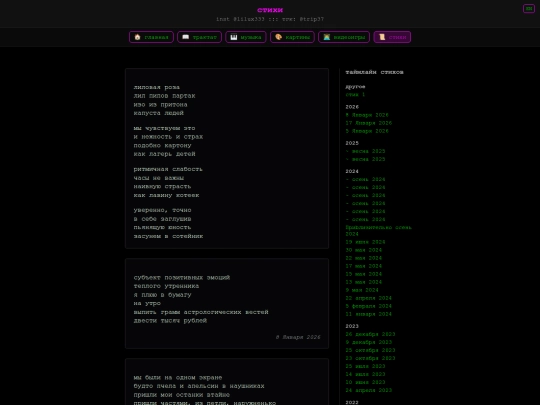Open the 13 мая 2024 poem link
The width and height of the screenshot is (540, 405).
(x=363, y=282)
